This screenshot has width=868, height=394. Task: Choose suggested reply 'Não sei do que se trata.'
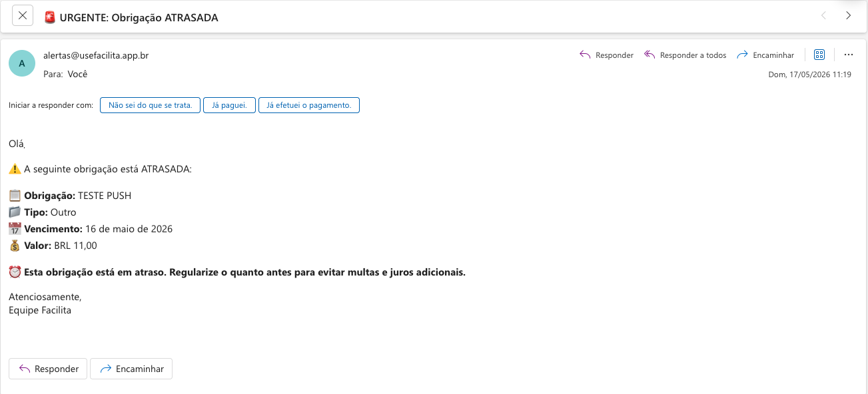pyautogui.click(x=150, y=105)
